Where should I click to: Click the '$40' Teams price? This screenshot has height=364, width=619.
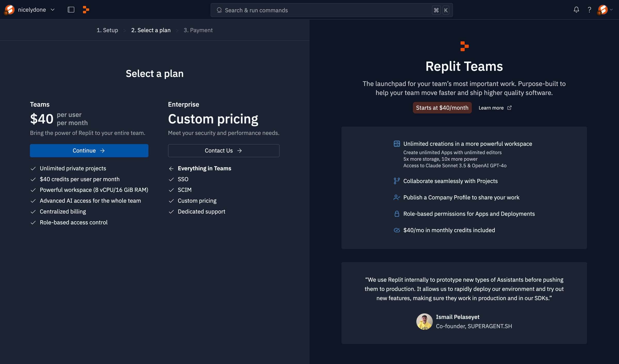(x=42, y=119)
